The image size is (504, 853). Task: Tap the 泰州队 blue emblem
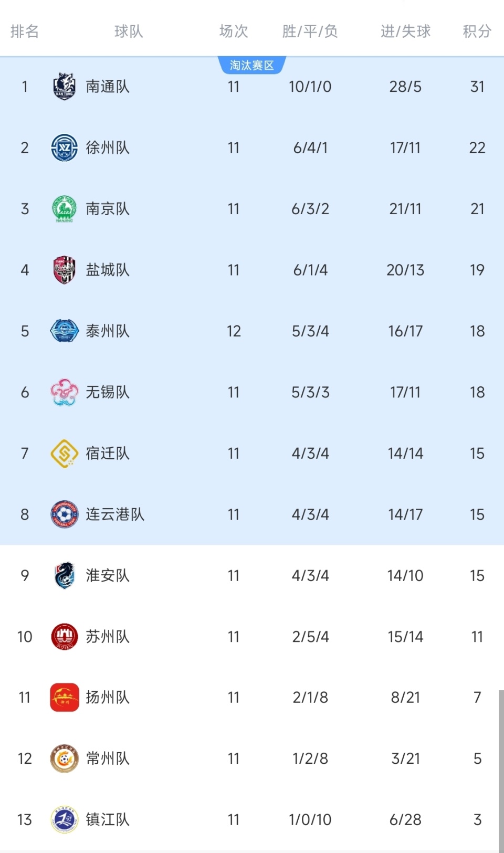click(x=64, y=331)
